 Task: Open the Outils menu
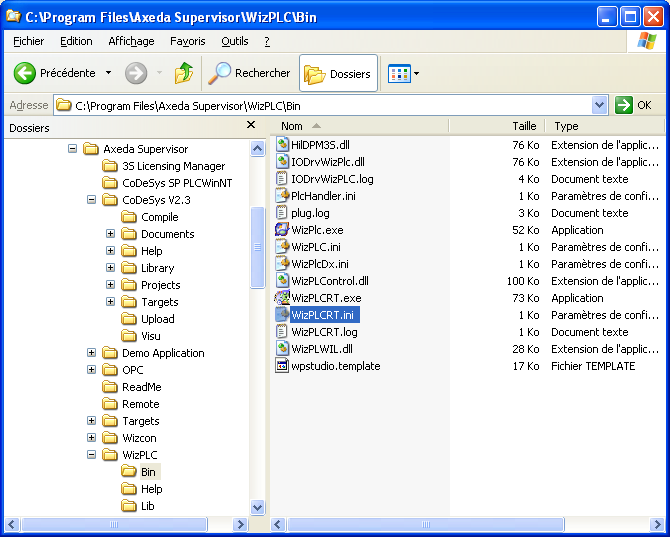click(235, 41)
